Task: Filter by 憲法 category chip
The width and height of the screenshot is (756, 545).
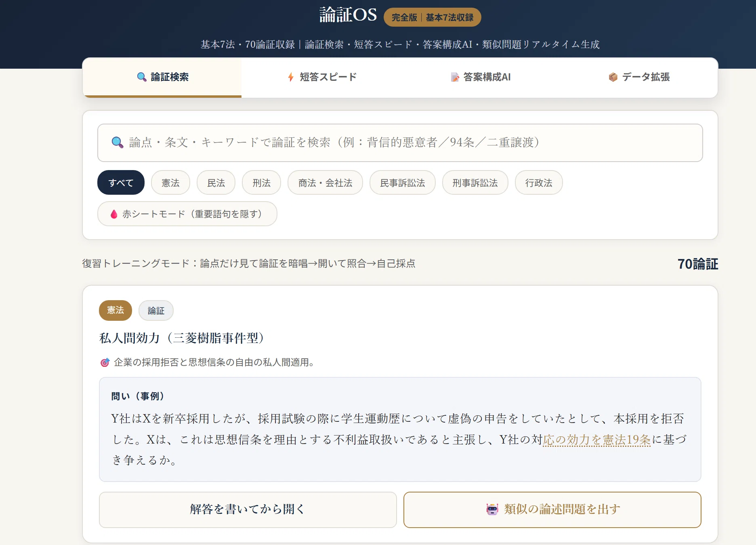Action: click(x=170, y=183)
